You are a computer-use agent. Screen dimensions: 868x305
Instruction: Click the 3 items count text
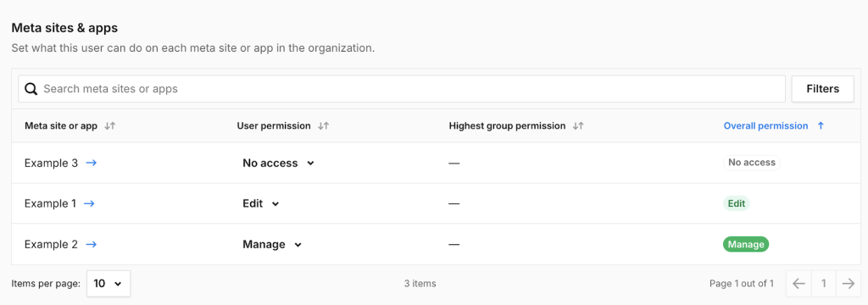pyautogui.click(x=420, y=284)
